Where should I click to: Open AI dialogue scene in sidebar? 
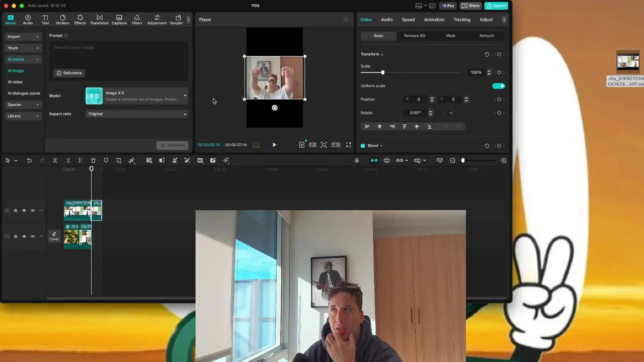(24, 93)
